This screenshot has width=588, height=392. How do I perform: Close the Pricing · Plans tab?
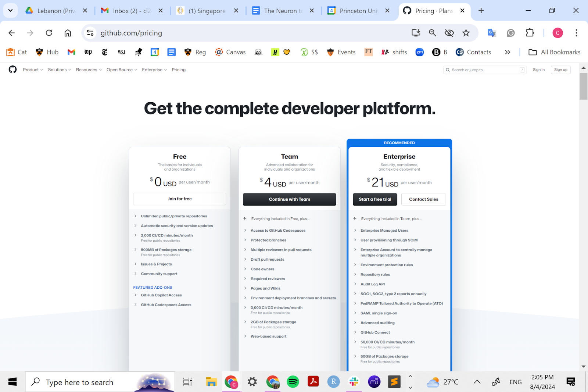click(x=462, y=11)
